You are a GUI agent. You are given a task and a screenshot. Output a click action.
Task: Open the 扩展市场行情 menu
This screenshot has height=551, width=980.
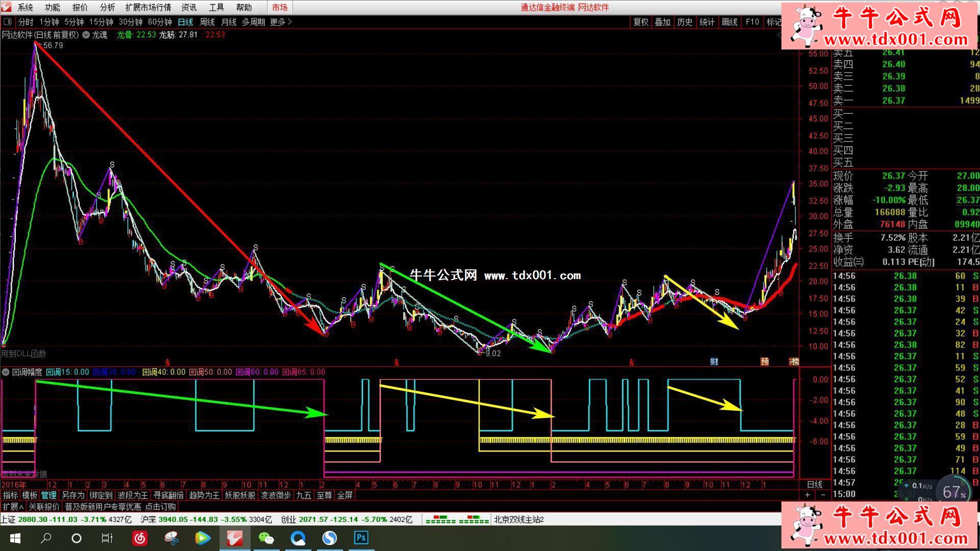(x=148, y=7)
